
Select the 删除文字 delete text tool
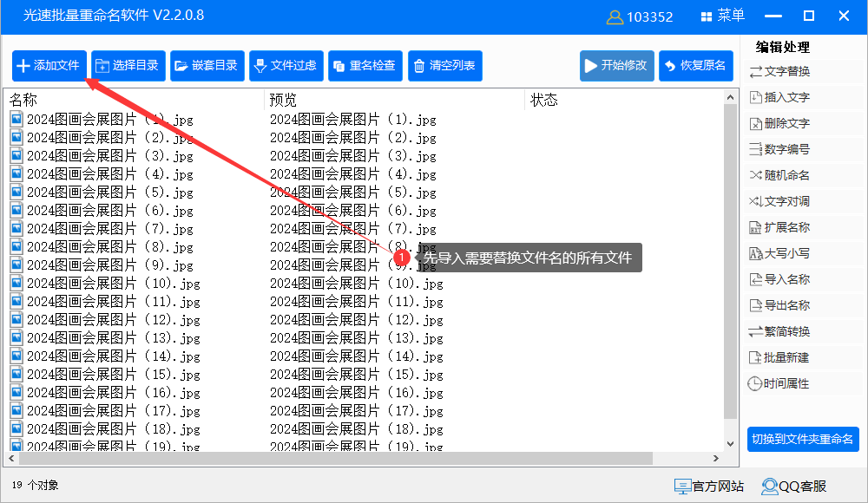pos(780,123)
